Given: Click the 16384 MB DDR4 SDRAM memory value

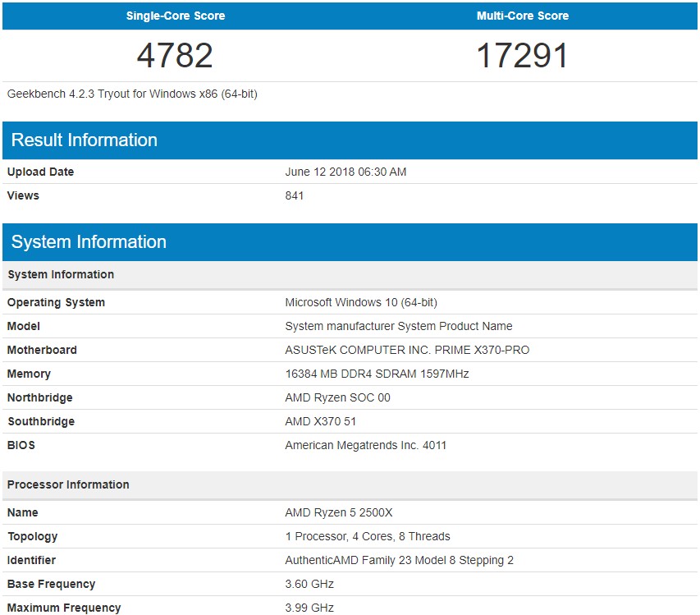Looking at the screenshot, I should 377,374.
